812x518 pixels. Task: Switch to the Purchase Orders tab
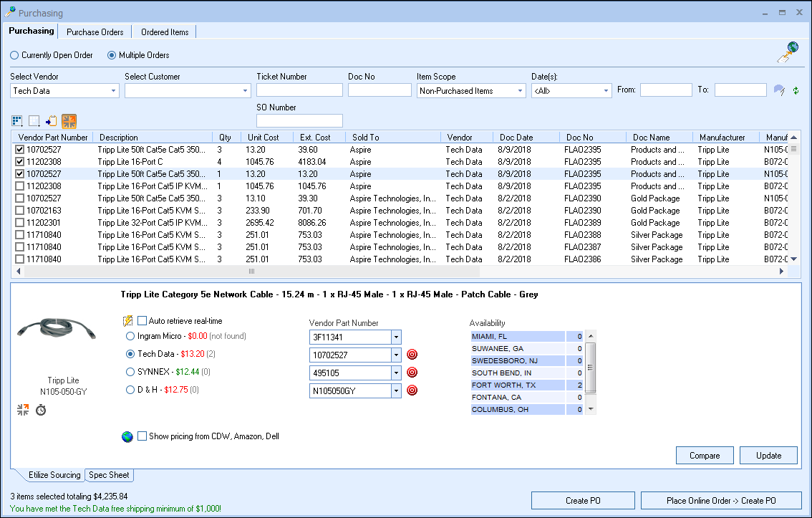pos(95,32)
